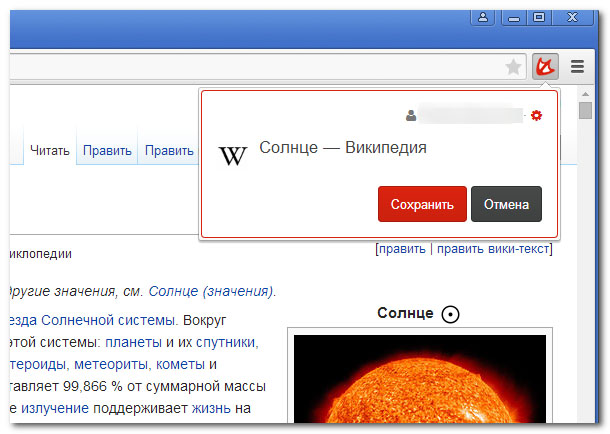The width and height of the screenshot is (610, 434).
Task: Save bookmark with Сохранить button
Action: click(x=422, y=204)
